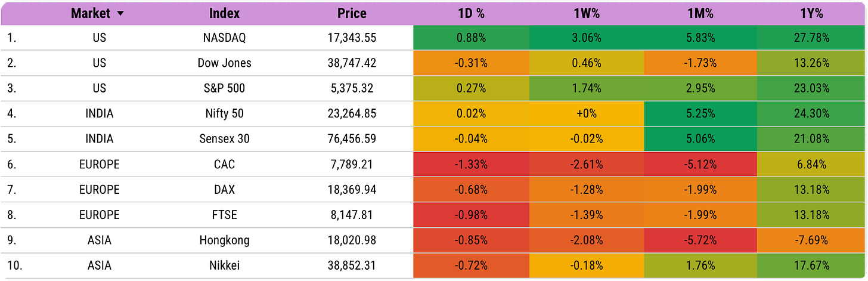Select the Nikkei 1M 1.76% cell
The height and width of the screenshot is (281, 868).
click(x=701, y=265)
